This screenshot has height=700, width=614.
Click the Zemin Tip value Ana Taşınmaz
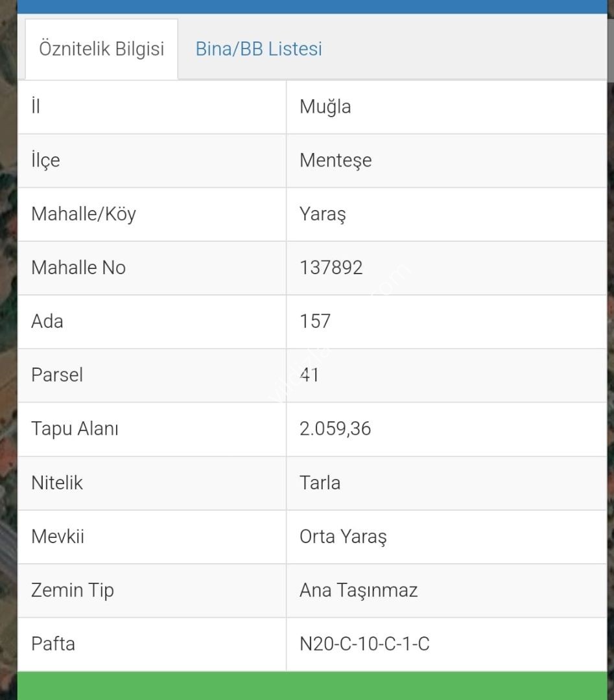tap(359, 590)
